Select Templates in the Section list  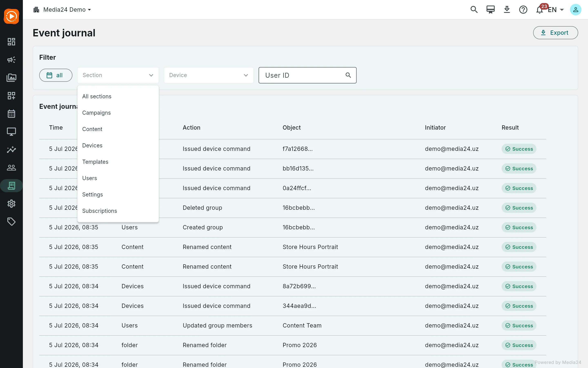point(118,162)
